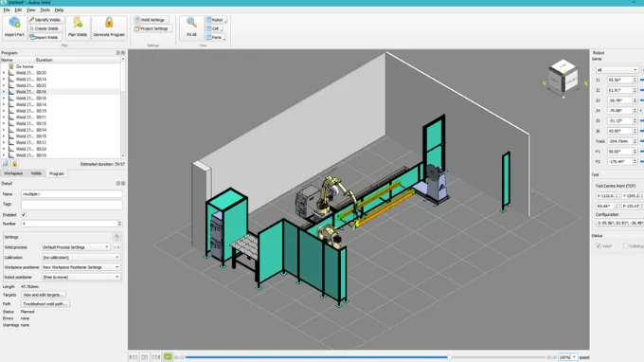Click the J1 joint value field
Image resolution: width=644 pixels, height=362 pixels.
click(620, 81)
